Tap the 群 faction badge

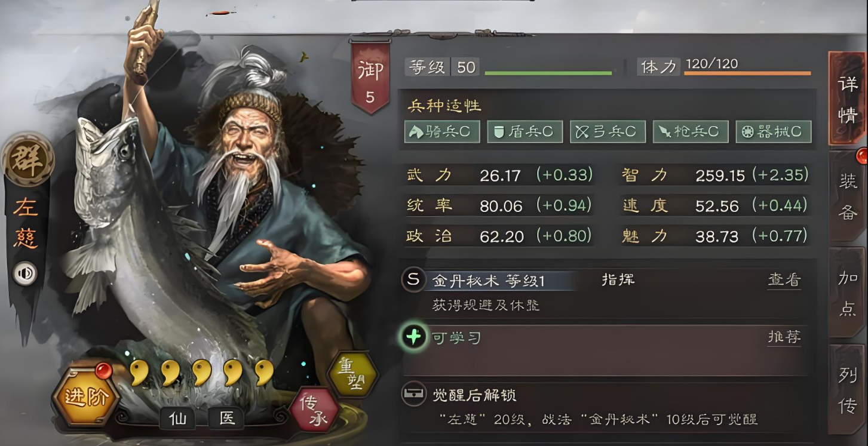pos(27,159)
